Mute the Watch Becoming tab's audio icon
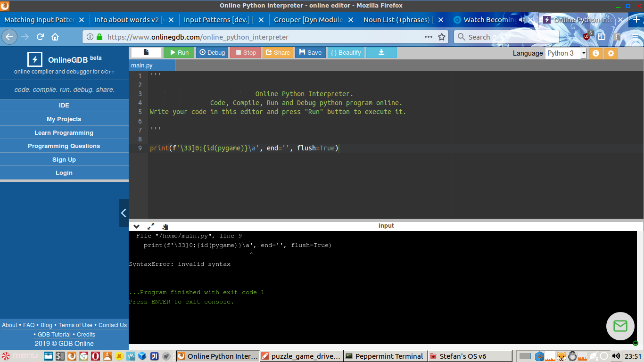The height and width of the screenshot is (362, 644). pyautogui.click(x=522, y=20)
